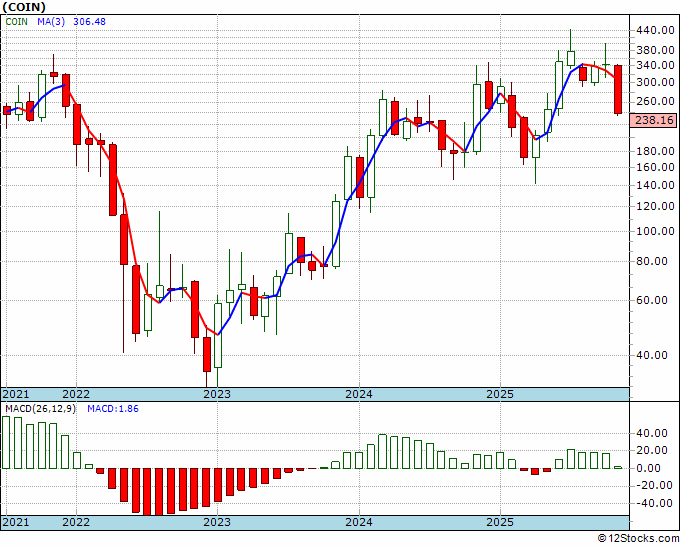The image size is (680, 546).
Task: Click the 120.00 price axis label
Action: coord(655,206)
